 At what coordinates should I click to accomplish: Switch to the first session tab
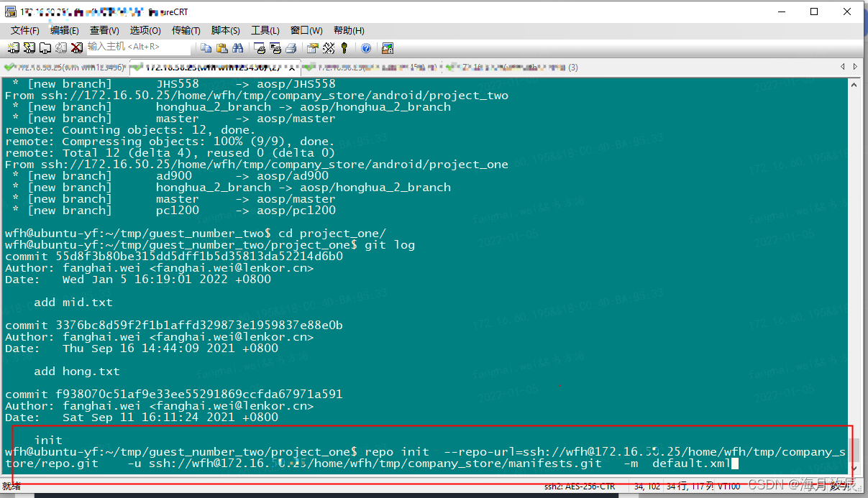(65, 68)
